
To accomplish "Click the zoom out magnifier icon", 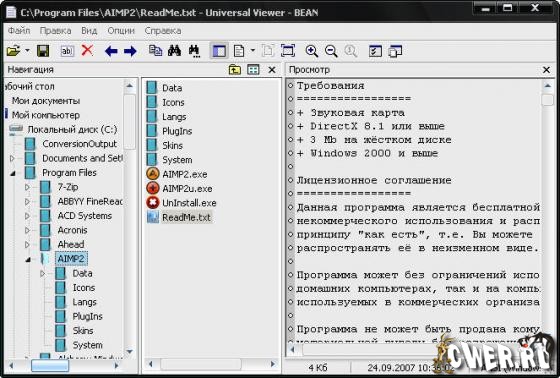I will 331,51.
